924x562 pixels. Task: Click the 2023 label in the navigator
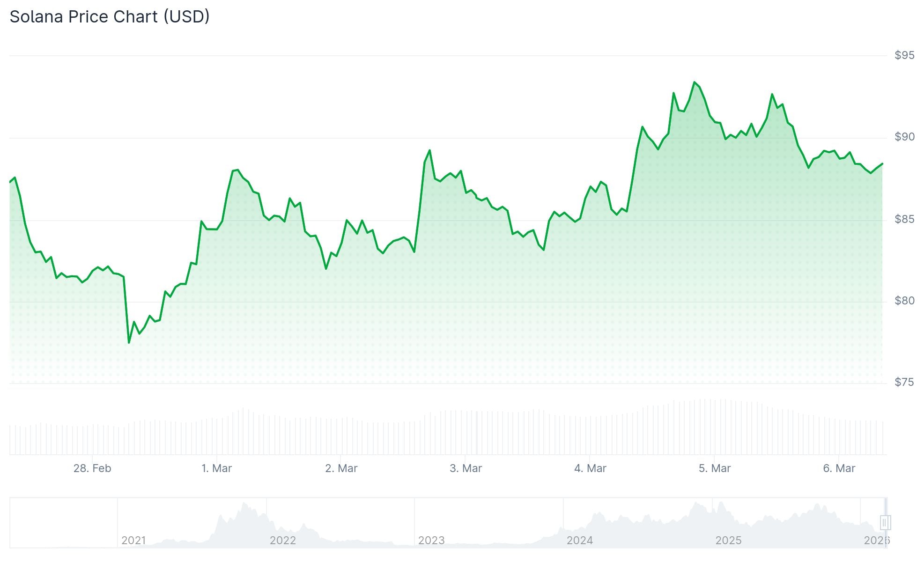431,540
